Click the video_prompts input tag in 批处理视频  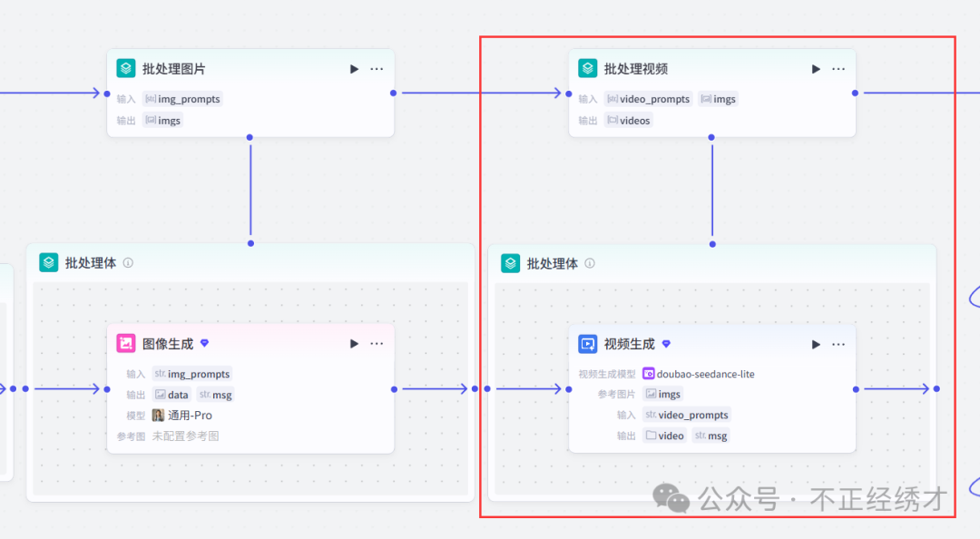(649, 99)
